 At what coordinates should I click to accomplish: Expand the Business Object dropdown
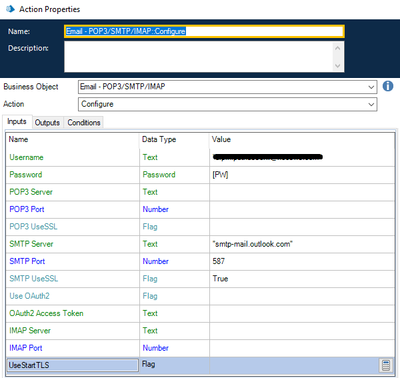pyautogui.click(x=371, y=87)
